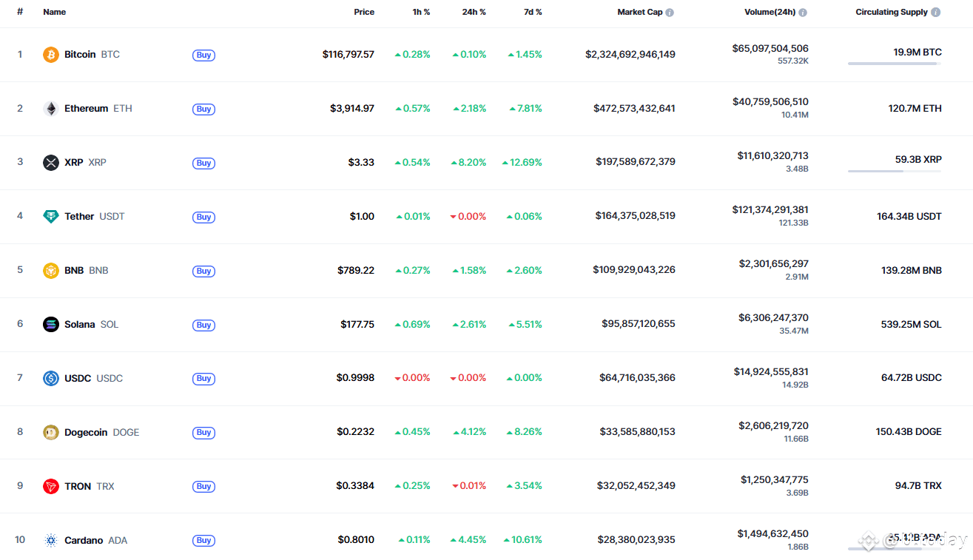Click the Bitcoin logo icon
Image resolution: width=973 pixels, height=560 pixels.
click(51, 55)
